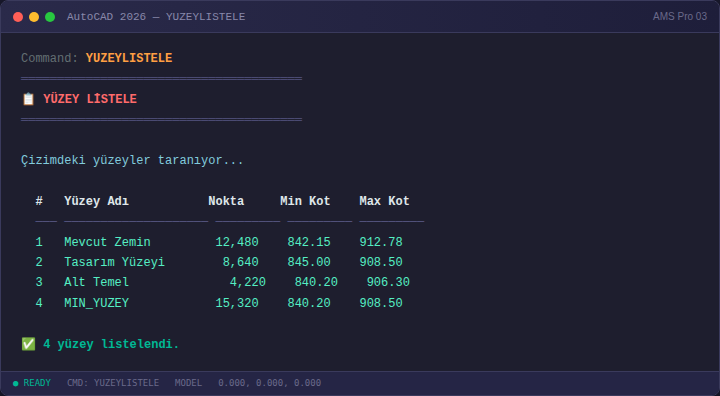Click the # column header
Screen dimensions: 720x396
[39, 201]
